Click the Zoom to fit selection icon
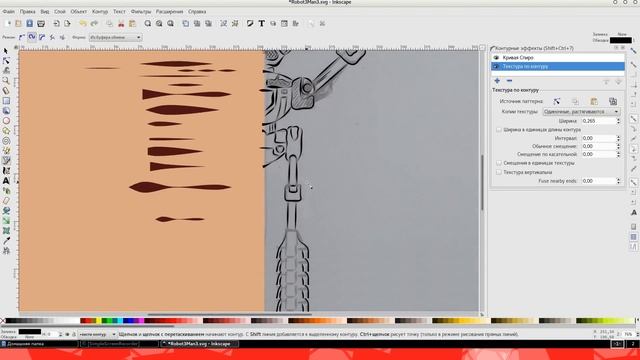 147,24
